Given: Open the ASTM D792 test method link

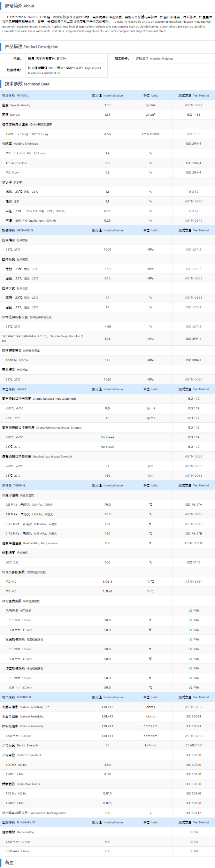Looking at the screenshot, I should tap(193, 105).
